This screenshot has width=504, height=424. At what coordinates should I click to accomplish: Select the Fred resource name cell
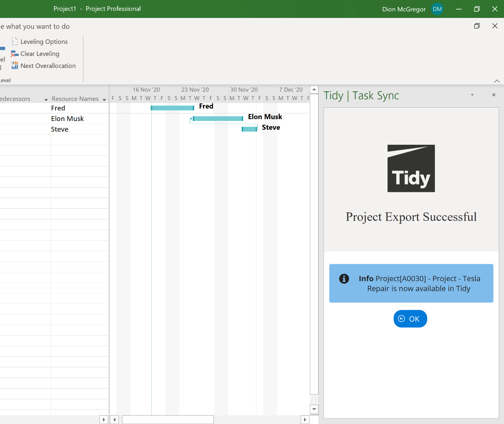(x=79, y=108)
